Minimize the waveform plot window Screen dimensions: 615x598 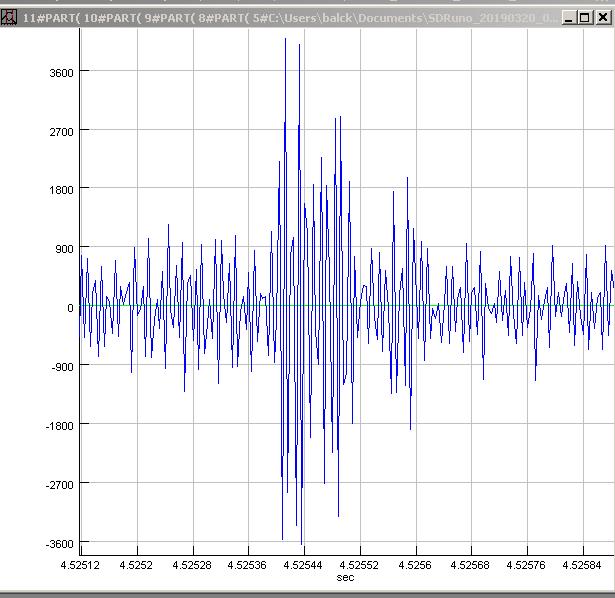click(568, 18)
